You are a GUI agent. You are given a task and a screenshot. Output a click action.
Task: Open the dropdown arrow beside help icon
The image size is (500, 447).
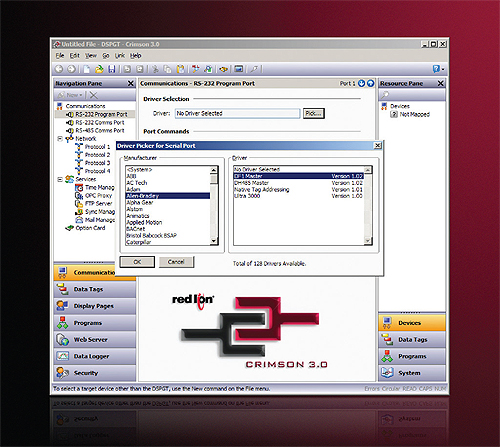tap(443, 69)
